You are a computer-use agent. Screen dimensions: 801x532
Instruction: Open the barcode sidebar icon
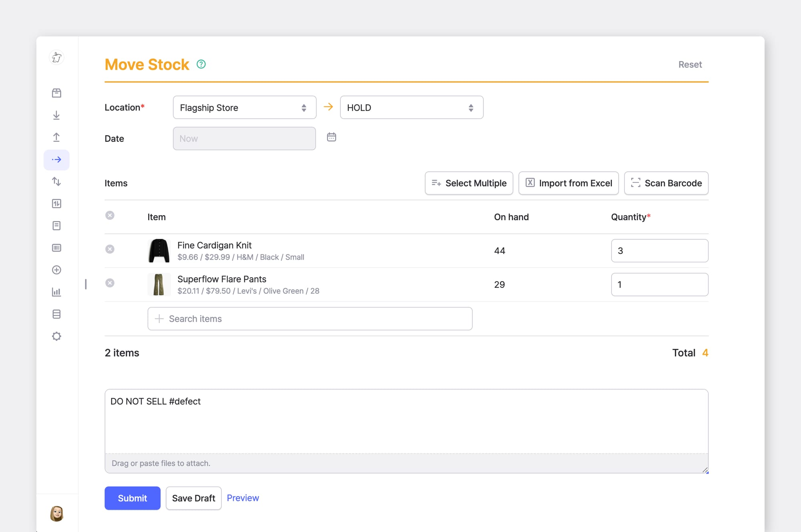[56, 248]
